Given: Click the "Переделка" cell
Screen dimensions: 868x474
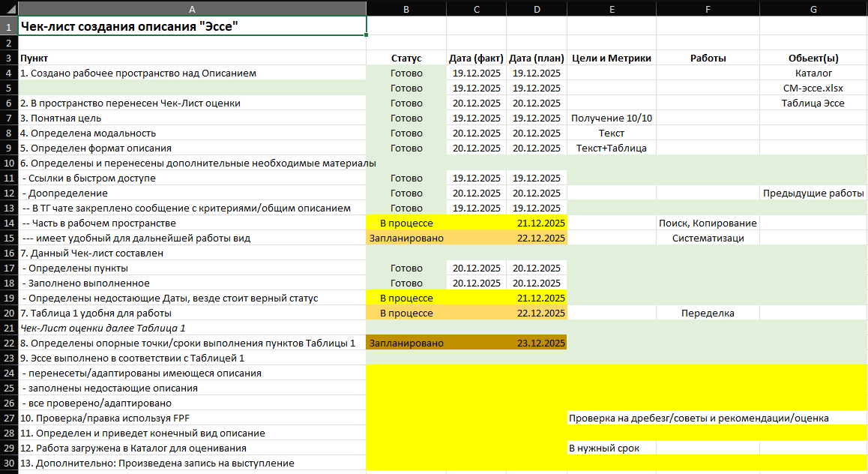Looking at the screenshot, I should pyautogui.click(x=708, y=313).
